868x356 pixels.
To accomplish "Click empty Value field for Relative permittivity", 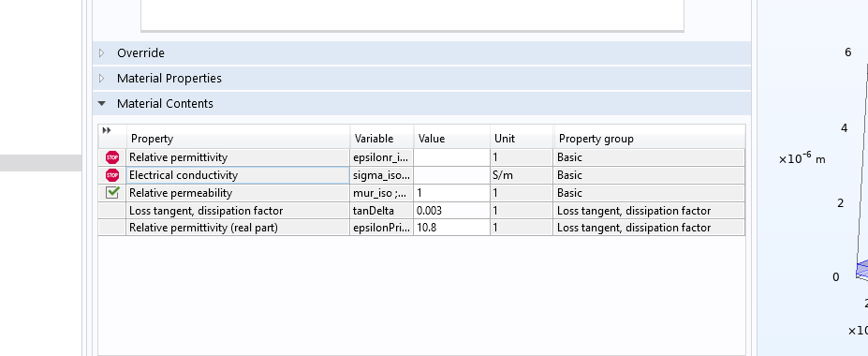I will (451, 157).
